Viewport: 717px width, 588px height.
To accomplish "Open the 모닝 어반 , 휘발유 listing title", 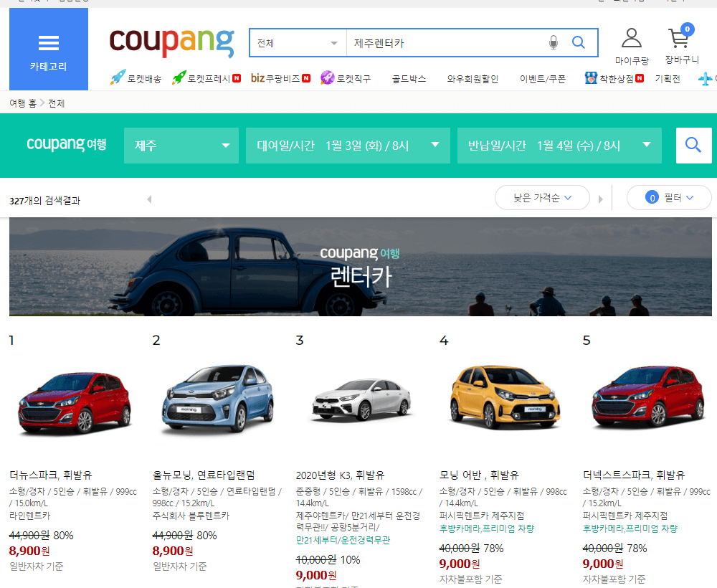I will pos(479,475).
